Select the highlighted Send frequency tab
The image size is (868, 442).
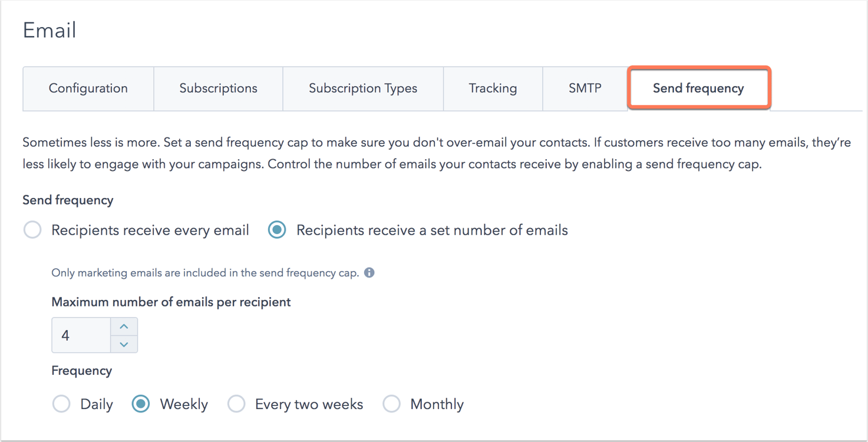[x=698, y=88]
